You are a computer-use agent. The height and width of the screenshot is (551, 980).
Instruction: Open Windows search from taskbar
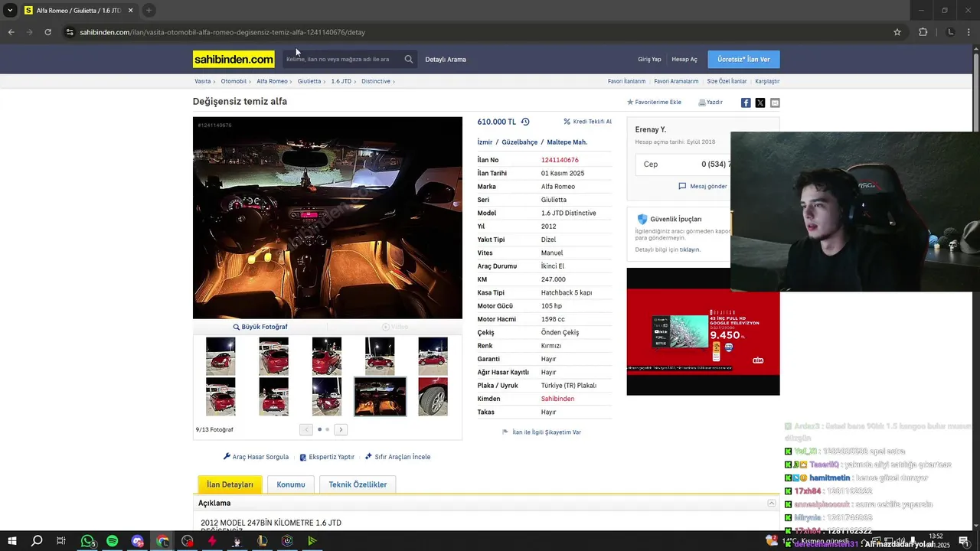coord(37,541)
